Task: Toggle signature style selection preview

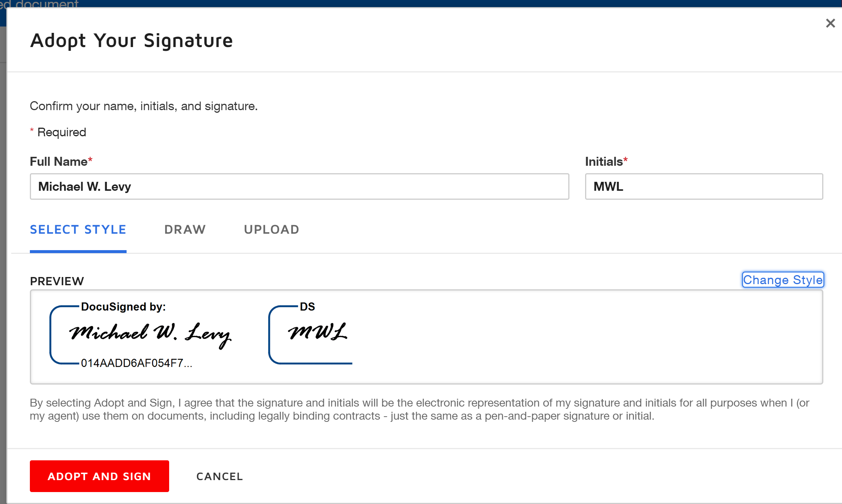Action: point(783,280)
